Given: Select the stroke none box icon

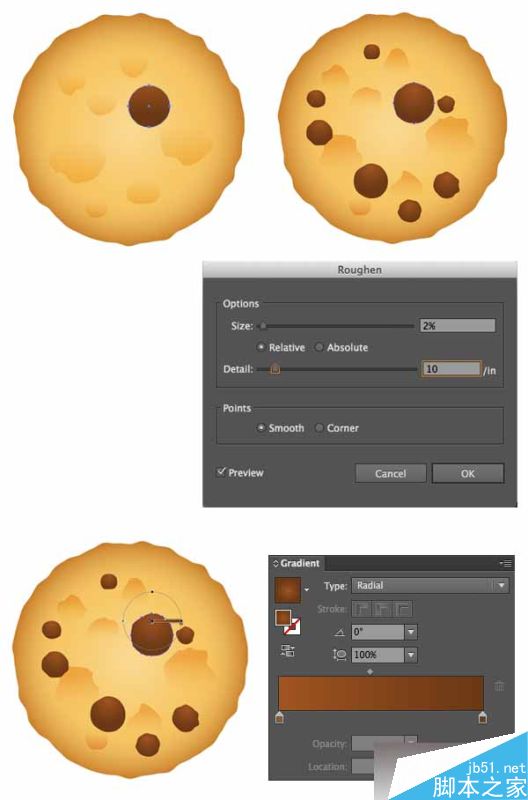Looking at the screenshot, I should click(292, 626).
